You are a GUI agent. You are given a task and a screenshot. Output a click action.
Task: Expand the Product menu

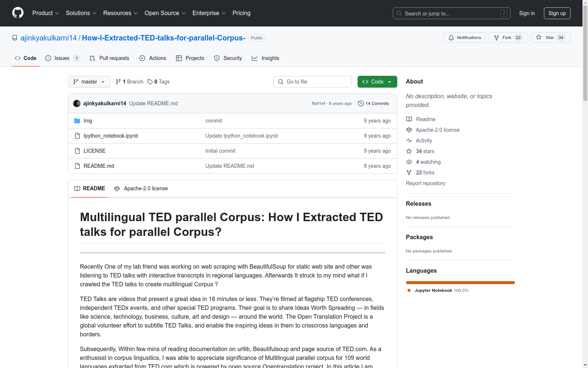(46, 13)
